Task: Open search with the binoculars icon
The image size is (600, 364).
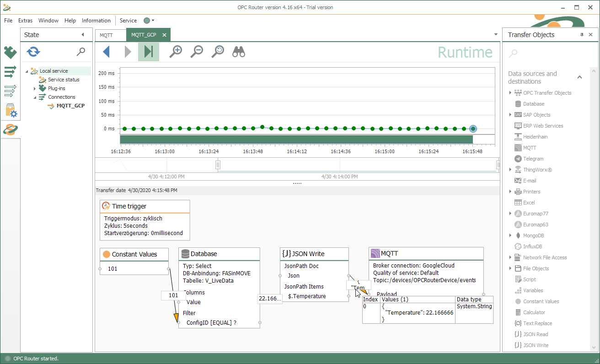Action: [239, 52]
